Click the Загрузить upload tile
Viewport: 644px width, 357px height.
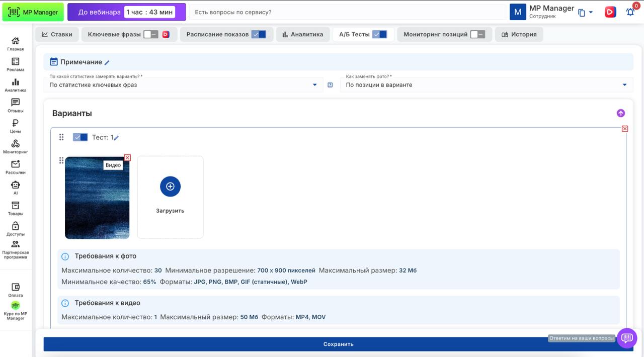170,197
